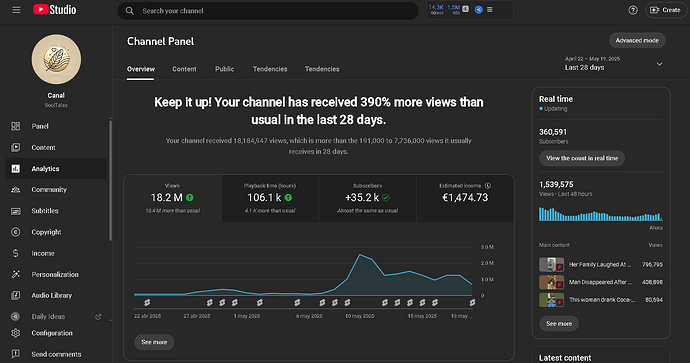
Task: Open the Income dollar icon
Action: (x=15, y=253)
